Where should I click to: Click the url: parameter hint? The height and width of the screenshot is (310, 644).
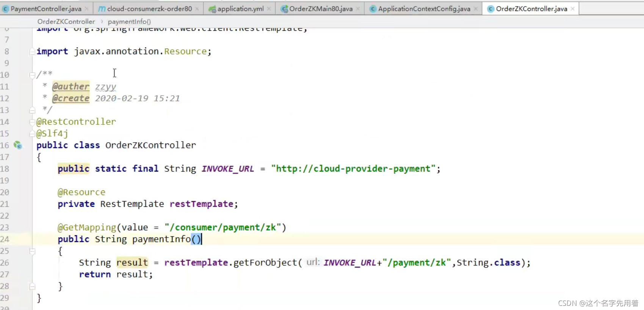[x=313, y=262]
